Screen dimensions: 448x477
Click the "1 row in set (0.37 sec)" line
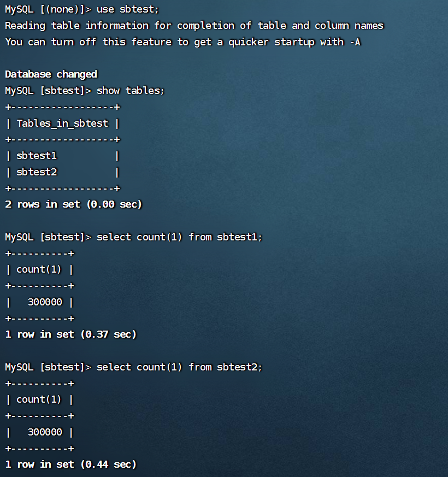pos(70,334)
